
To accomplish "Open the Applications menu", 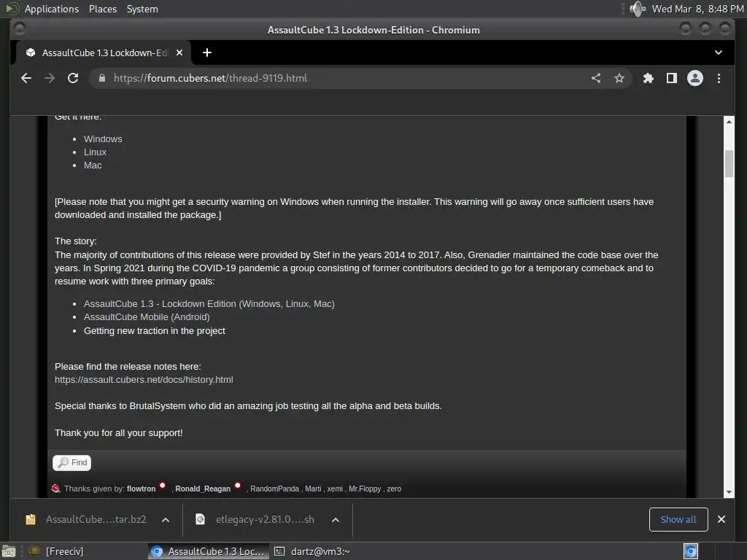I will coord(52,9).
